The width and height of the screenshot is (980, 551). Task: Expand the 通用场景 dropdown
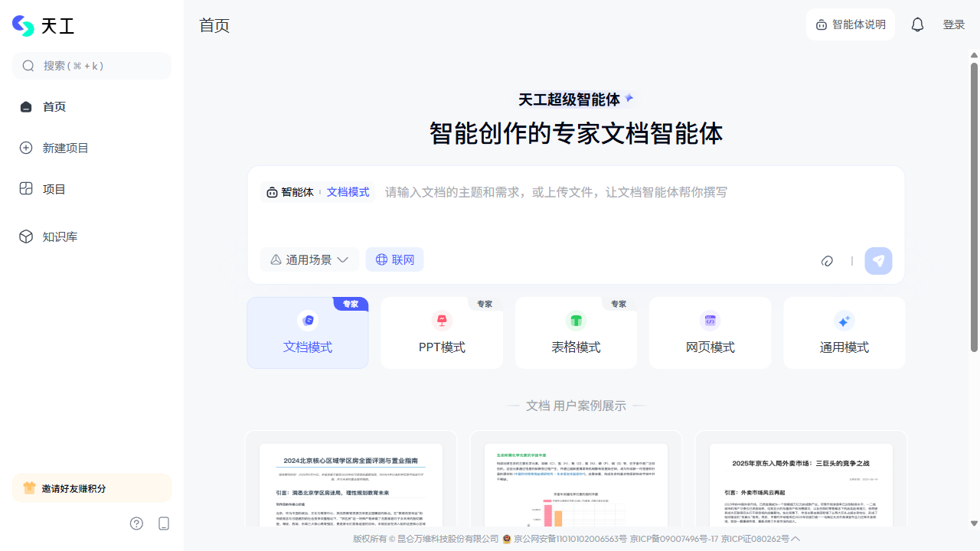309,260
